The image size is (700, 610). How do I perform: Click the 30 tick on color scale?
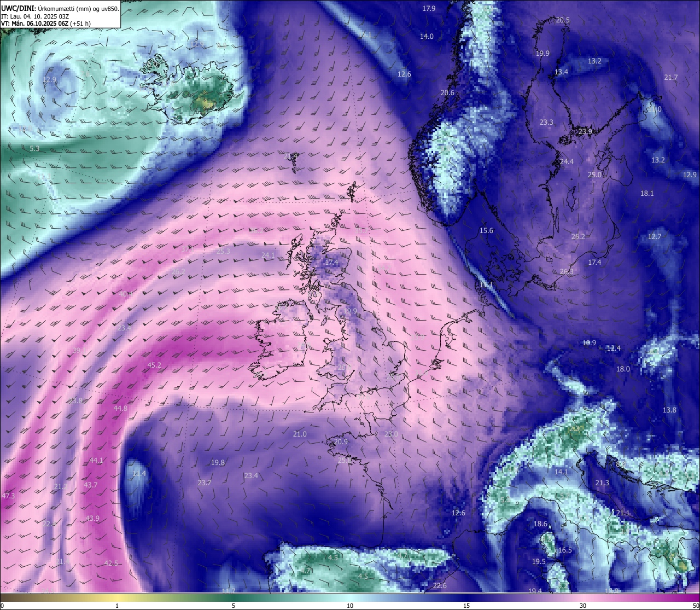pos(583,606)
